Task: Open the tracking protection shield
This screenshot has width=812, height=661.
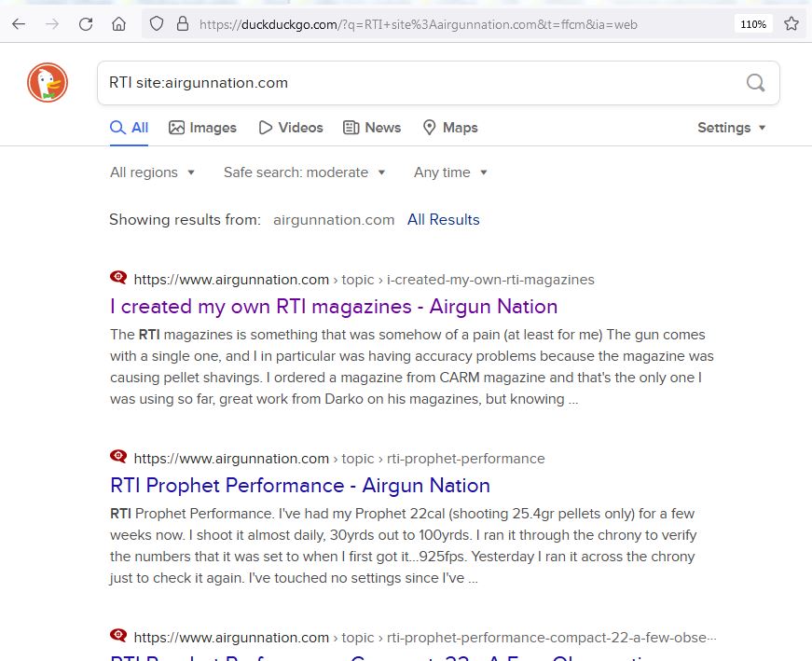Action: point(157,24)
